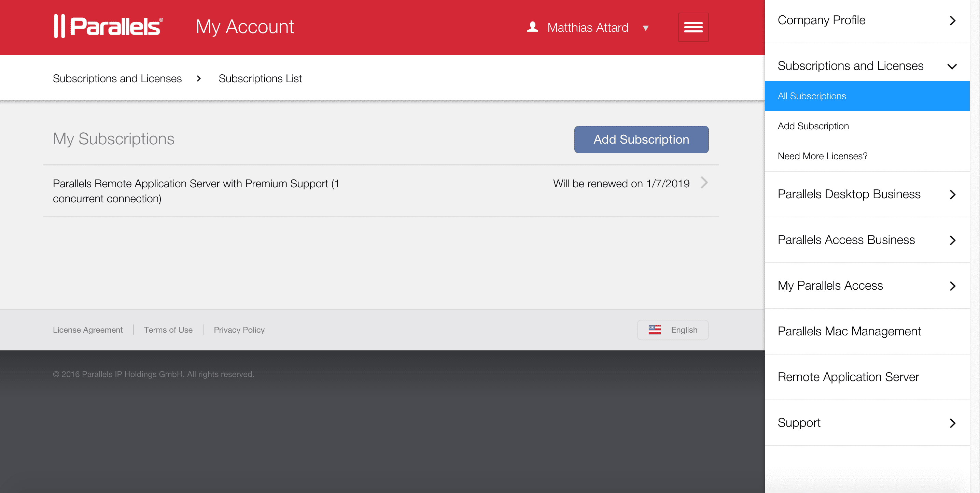Viewport: 980px width, 493px height.
Task: Collapse Subscriptions and Licenses chevron
Action: click(x=952, y=67)
